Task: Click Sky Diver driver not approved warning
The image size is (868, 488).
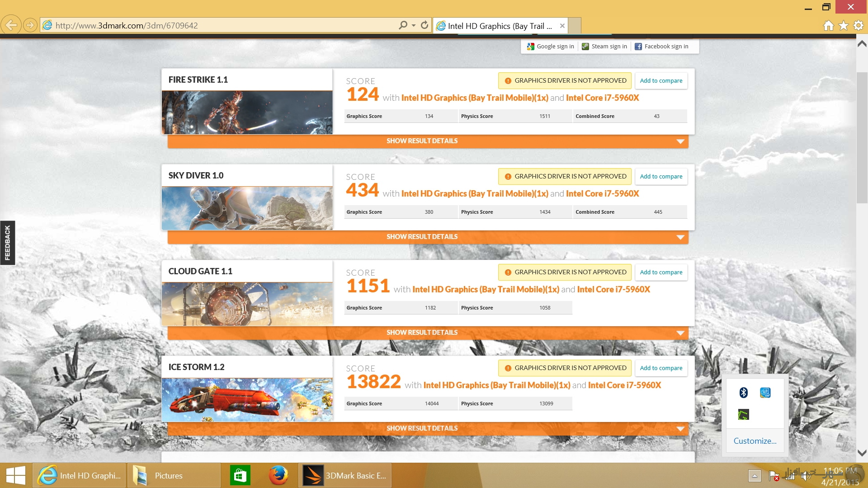Action: [565, 177]
